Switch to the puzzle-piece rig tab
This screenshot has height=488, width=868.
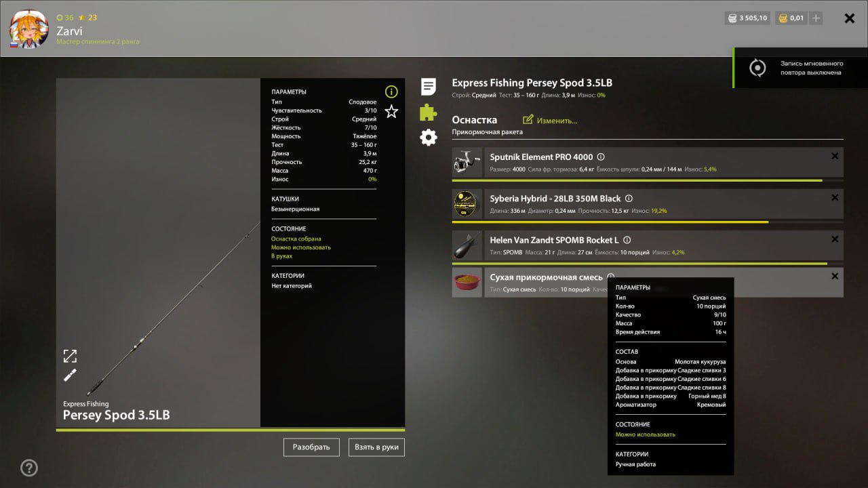pyautogui.click(x=429, y=112)
